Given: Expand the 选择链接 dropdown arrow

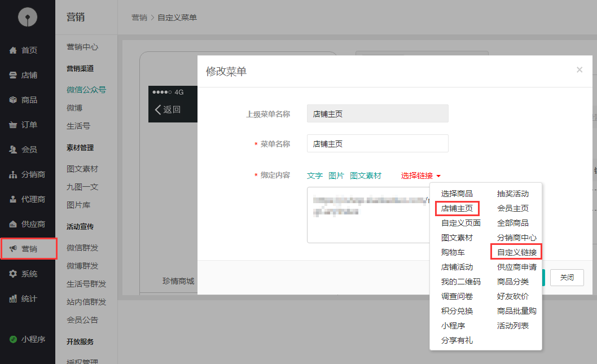Looking at the screenshot, I should pyautogui.click(x=438, y=176).
